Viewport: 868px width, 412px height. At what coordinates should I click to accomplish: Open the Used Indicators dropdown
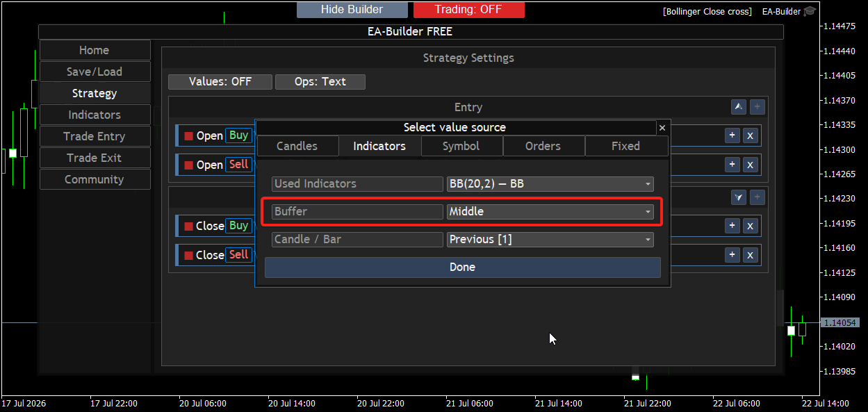tap(550, 184)
